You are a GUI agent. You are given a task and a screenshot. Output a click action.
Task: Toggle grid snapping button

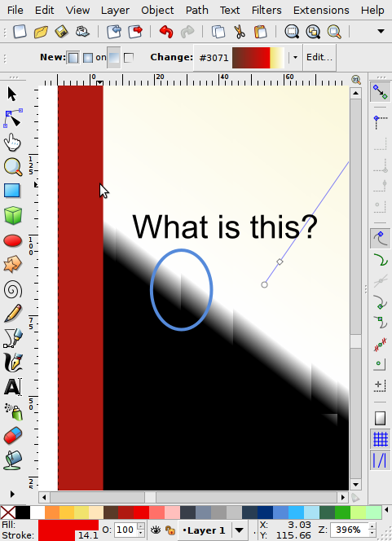point(381,439)
